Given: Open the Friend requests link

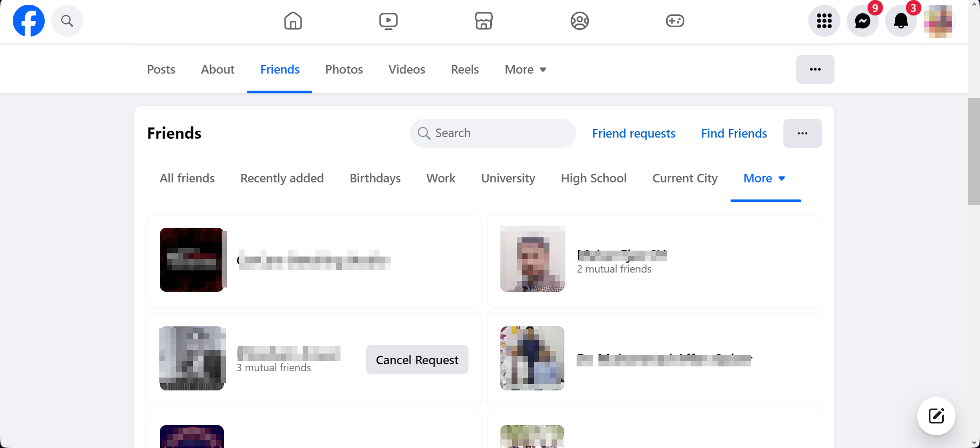Looking at the screenshot, I should (x=634, y=133).
